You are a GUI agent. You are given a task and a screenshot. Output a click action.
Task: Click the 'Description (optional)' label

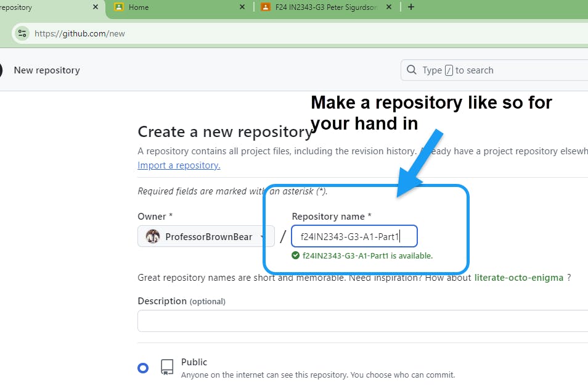[181, 301]
